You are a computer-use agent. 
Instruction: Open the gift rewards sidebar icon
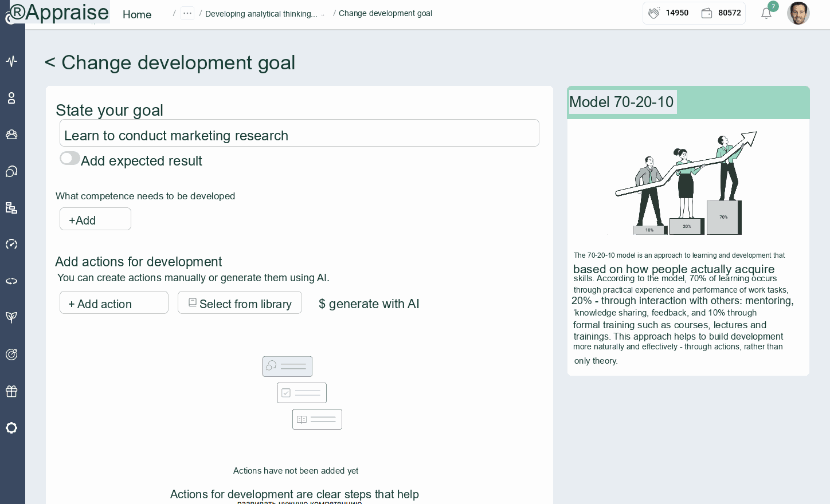tap(11, 391)
